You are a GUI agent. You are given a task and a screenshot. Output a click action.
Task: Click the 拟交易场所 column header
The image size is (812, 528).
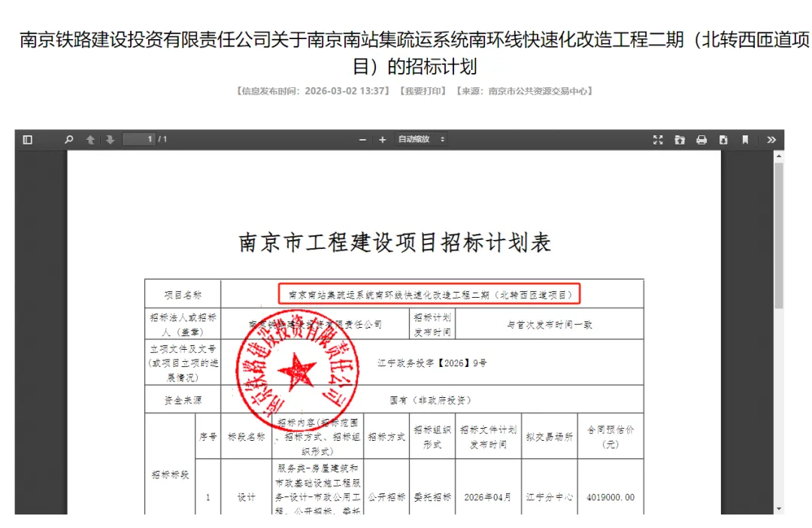pyautogui.click(x=550, y=437)
